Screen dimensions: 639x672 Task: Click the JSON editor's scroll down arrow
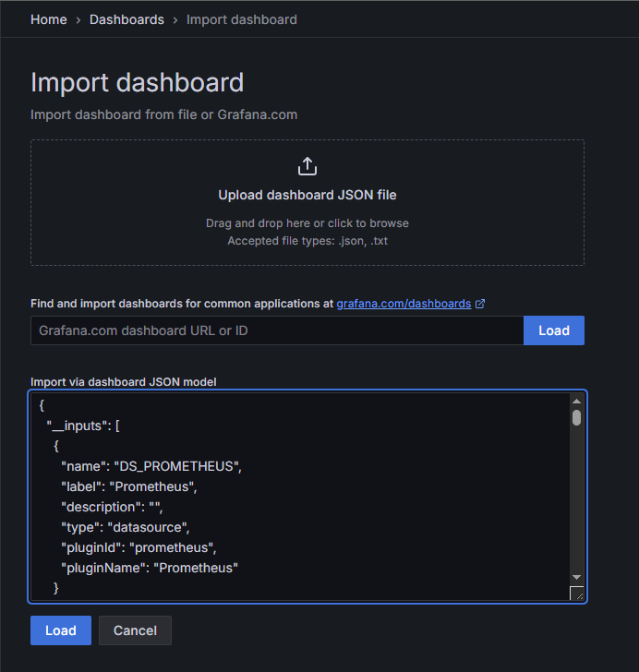(576, 577)
